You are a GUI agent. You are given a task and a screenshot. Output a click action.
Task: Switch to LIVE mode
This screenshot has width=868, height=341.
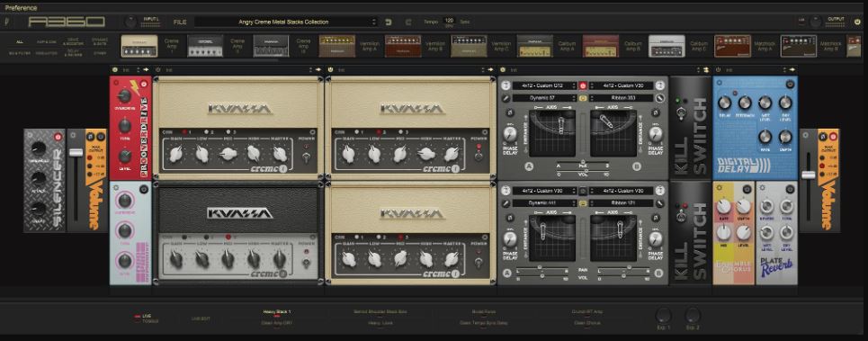coord(146,316)
